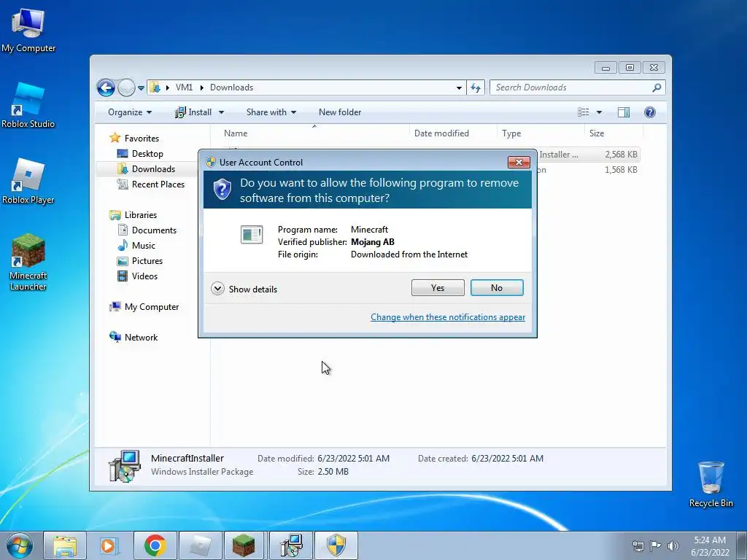This screenshot has width=747, height=560.
Task: Select Network in the navigation pane
Action: pyautogui.click(x=134, y=338)
